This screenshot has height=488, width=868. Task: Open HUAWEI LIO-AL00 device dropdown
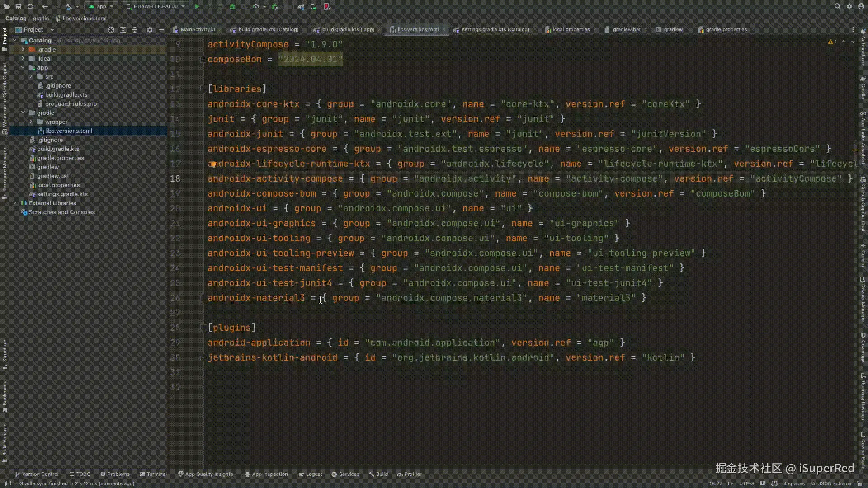point(155,6)
